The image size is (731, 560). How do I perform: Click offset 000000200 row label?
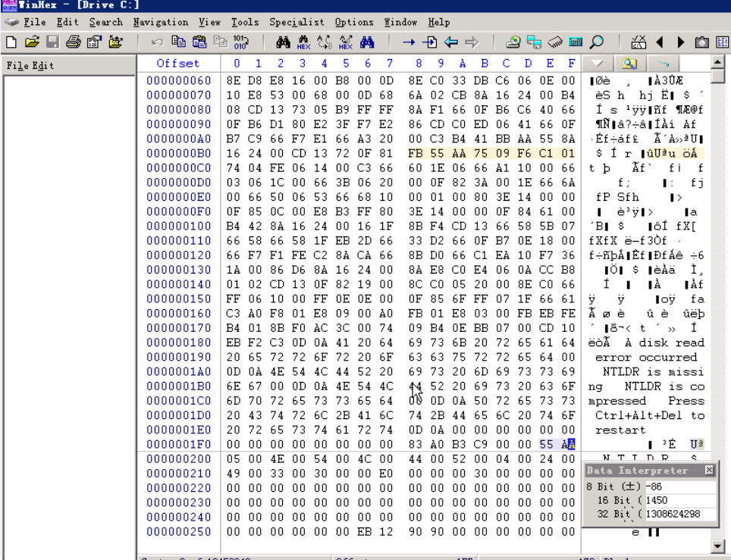178,459
